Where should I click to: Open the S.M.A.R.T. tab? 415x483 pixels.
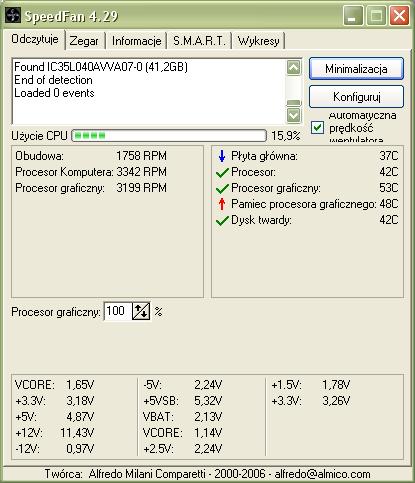tap(199, 41)
